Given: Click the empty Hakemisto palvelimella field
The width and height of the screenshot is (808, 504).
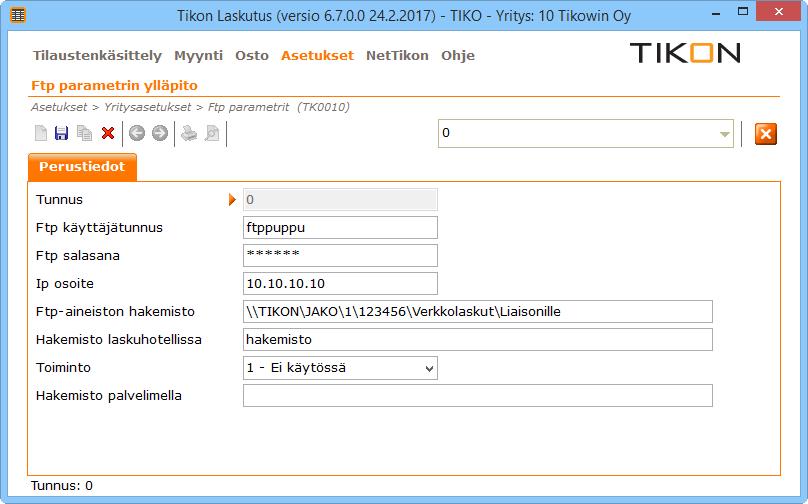Looking at the screenshot, I should (478, 395).
